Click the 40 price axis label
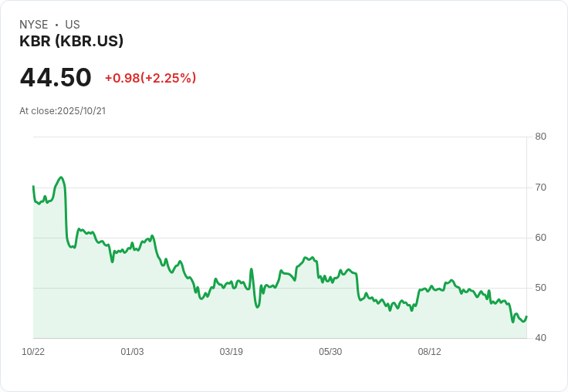 point(540,338)
